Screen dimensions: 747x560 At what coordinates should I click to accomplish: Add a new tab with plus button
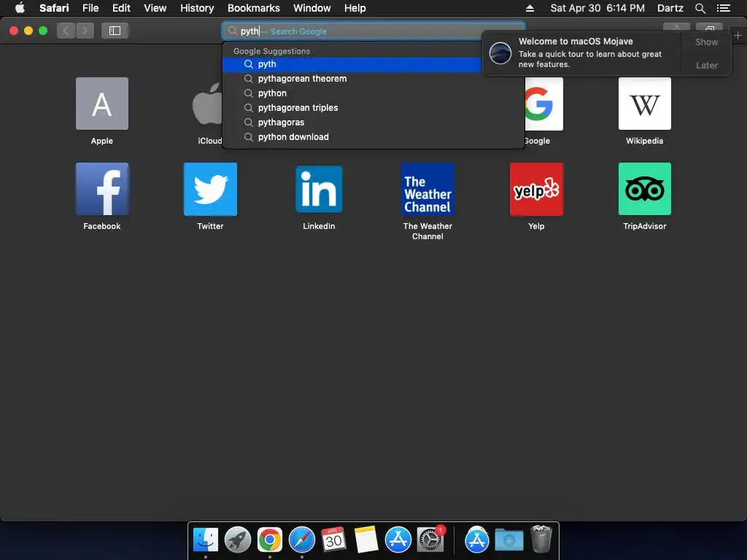(x=738, y=35)
